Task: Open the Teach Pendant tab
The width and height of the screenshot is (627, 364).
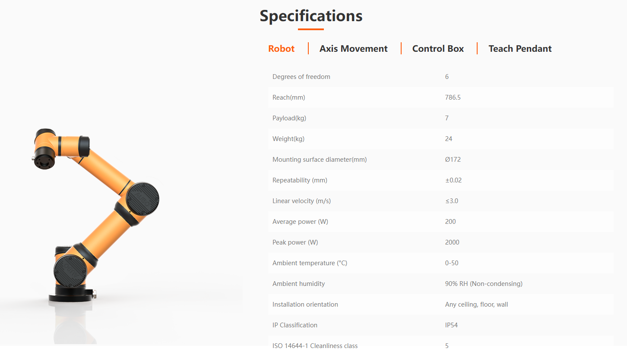Action: (520, 49)
